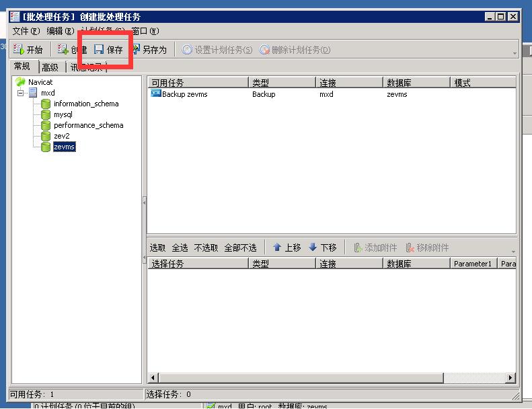Open the 窗口(W) menu
Screen dimensions: 532x409
[145, 31]
